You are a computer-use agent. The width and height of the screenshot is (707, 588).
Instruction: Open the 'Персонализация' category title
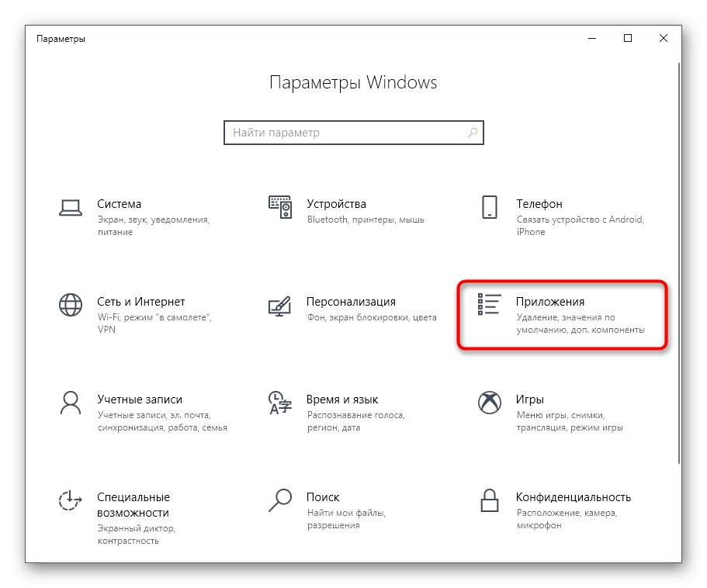pyautogui.click(x=351, y=302)
